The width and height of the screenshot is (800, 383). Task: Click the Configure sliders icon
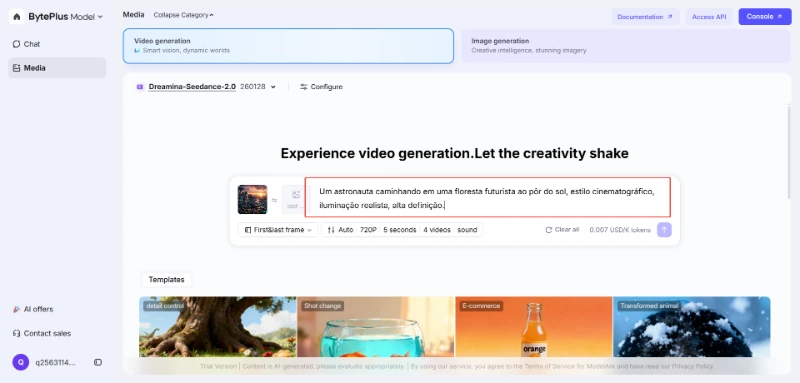pyautogui.click(x=304, y=87)
